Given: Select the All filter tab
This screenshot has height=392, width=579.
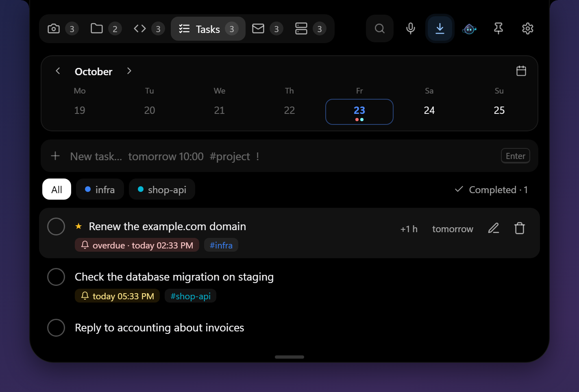Looking at the screenshot, I should (x=57, y=189).
